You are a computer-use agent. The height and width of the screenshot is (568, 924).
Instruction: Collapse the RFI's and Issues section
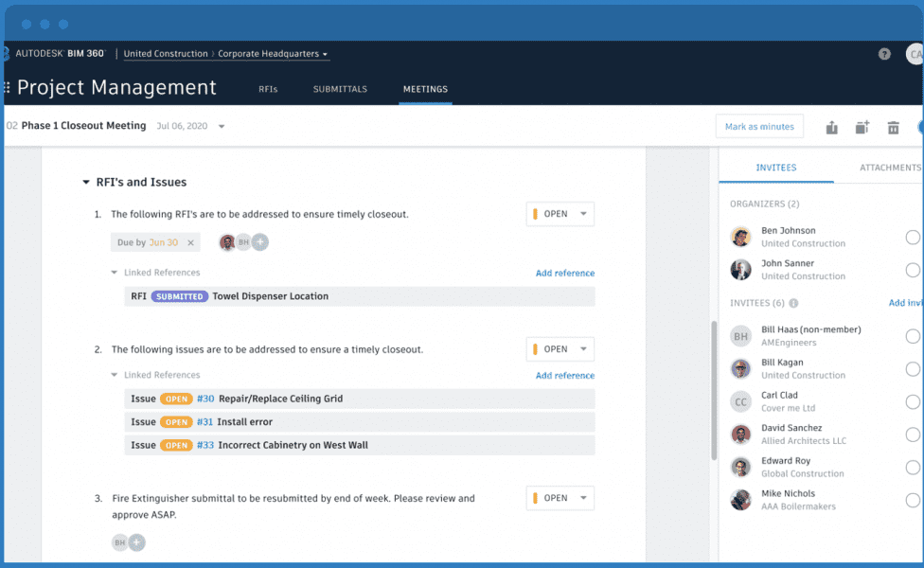pyautogui.click(x=87, y=182)
